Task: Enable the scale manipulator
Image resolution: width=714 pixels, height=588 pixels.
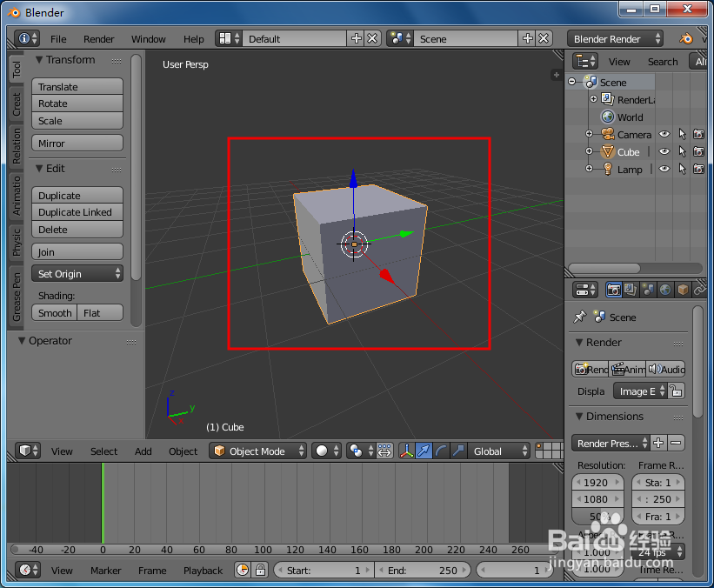Action: pyautogui.click(x=457, y=451)
